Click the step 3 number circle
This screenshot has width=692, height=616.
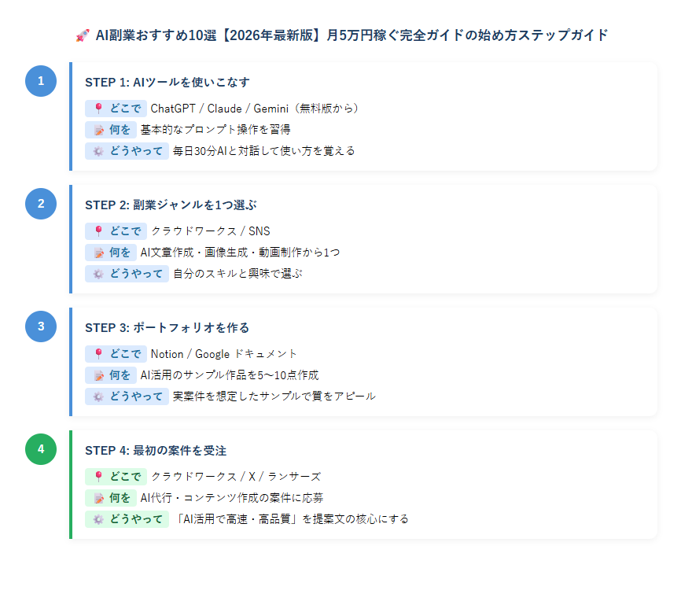coord(41,326)
